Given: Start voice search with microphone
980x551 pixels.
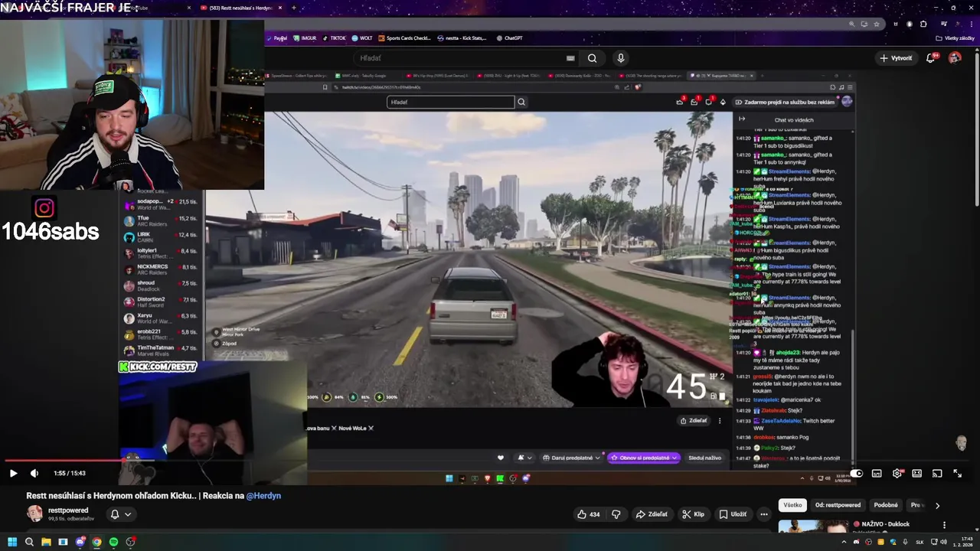Looking at the screenshot, I should click(x=621, y=58).
